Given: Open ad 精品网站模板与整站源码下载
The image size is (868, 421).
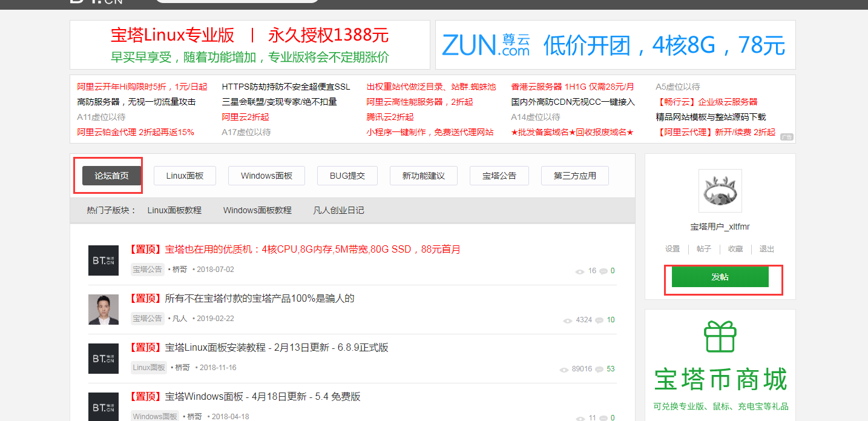Looking at the screenshot, I should click(x=711, y=117).
